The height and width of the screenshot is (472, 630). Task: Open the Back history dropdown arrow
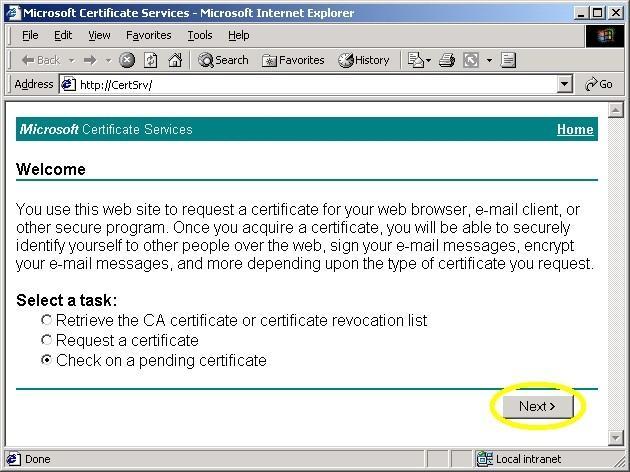point(72,61)
